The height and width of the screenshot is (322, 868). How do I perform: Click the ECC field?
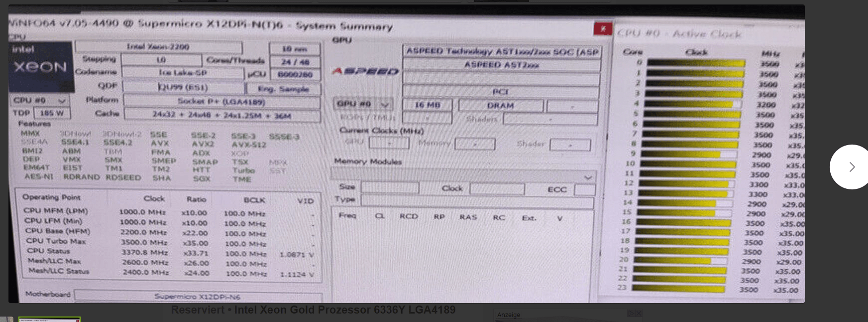pos(585,190)
